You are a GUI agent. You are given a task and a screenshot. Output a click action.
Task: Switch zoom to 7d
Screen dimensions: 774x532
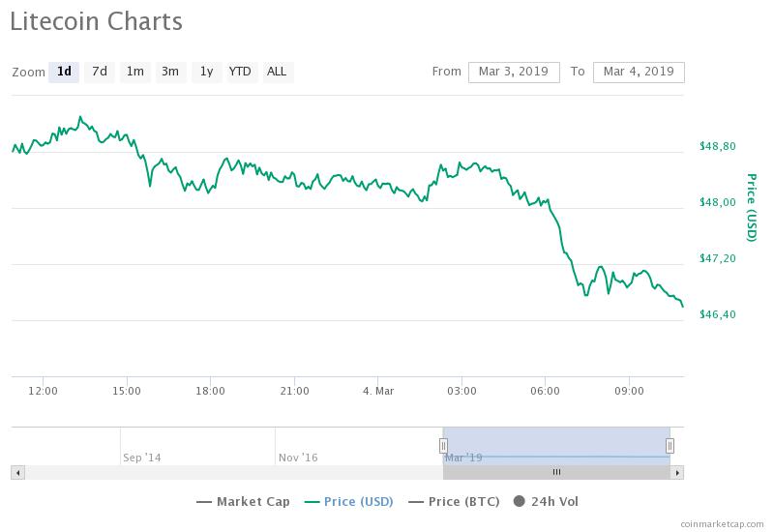pos(100,72)
